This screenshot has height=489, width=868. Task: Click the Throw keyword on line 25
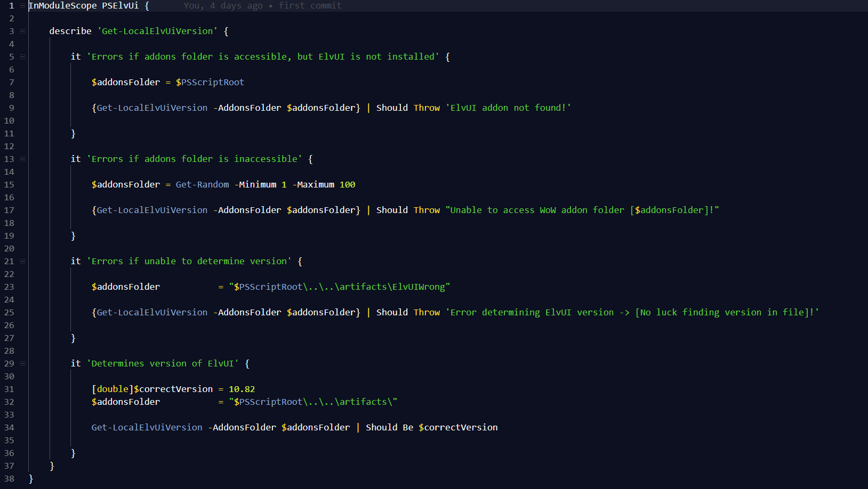coord(427,312)
